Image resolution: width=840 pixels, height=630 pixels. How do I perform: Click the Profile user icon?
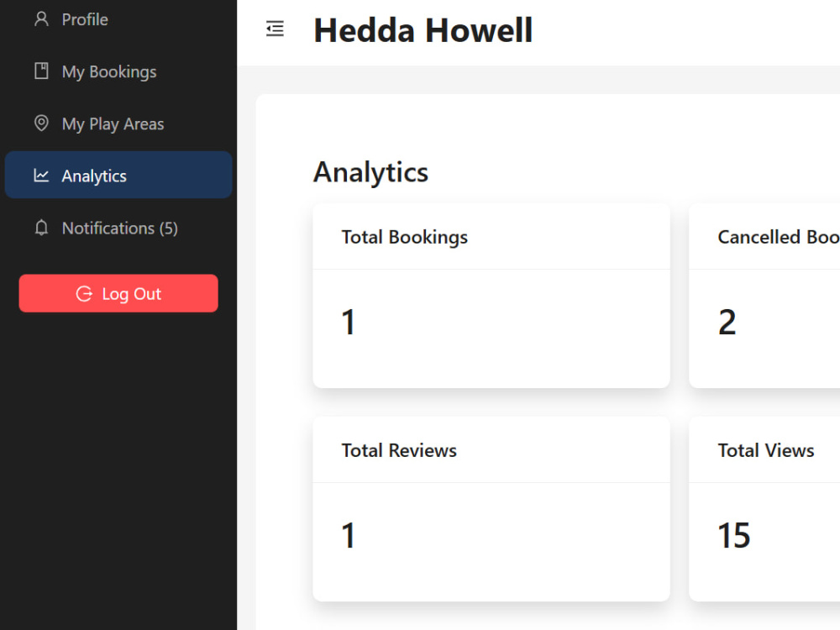[41, 19]
